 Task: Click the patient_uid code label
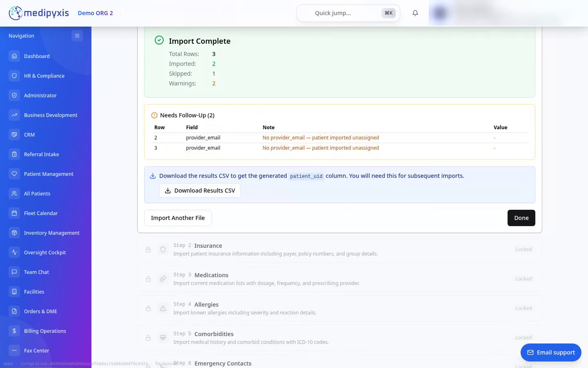coord(306,176)
